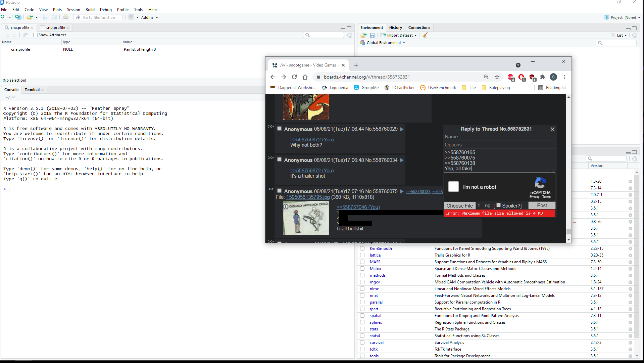Screen dimensions: 644x363
Task: Toggle the Spoiler checkbox in reply form
Action: [x=498, y=205]
